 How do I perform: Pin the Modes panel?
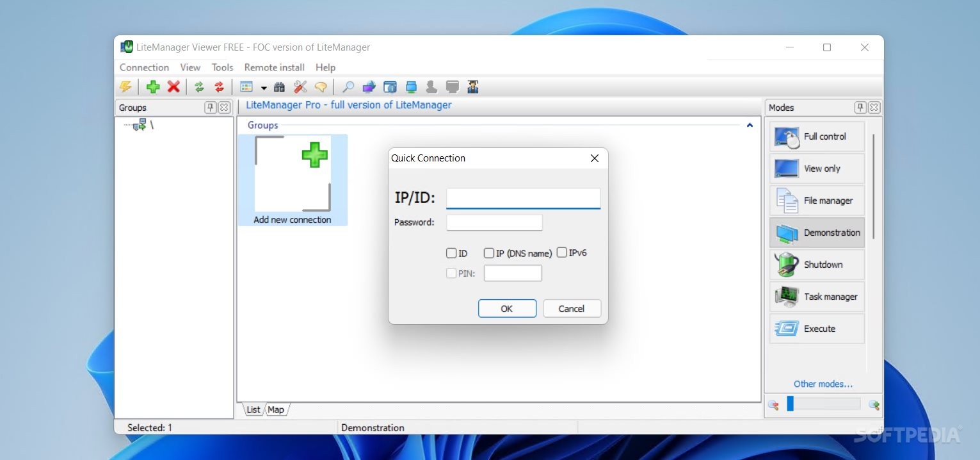pyautogui.click(x=860, y=108)
